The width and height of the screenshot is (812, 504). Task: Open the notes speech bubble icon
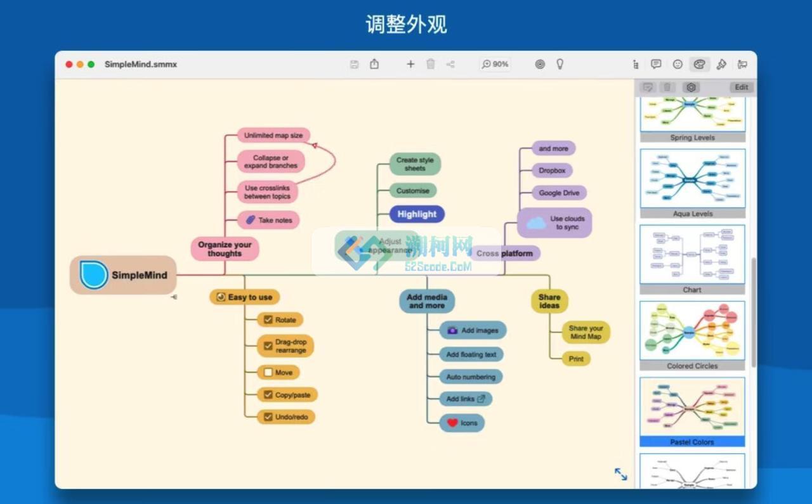pos(656,64)
